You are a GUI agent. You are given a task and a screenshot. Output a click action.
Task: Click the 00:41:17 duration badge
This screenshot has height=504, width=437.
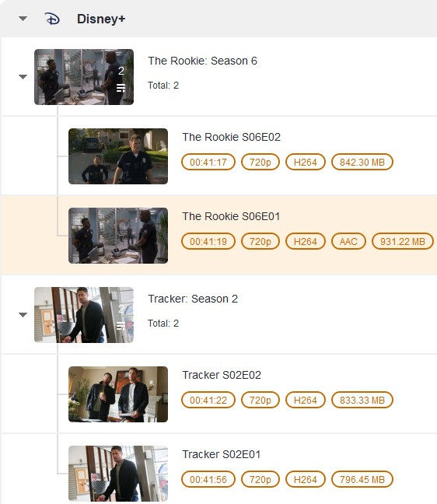[208, 162]
